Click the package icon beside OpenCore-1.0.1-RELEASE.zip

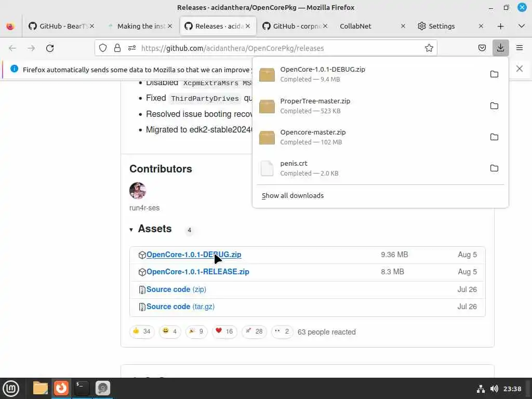pyautogui.click(x=142, y=272)
